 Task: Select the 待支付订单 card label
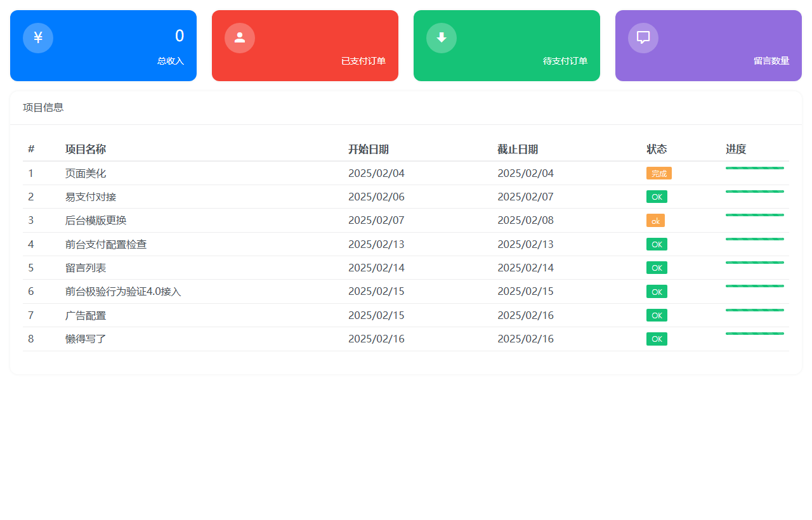pos(565,61)
